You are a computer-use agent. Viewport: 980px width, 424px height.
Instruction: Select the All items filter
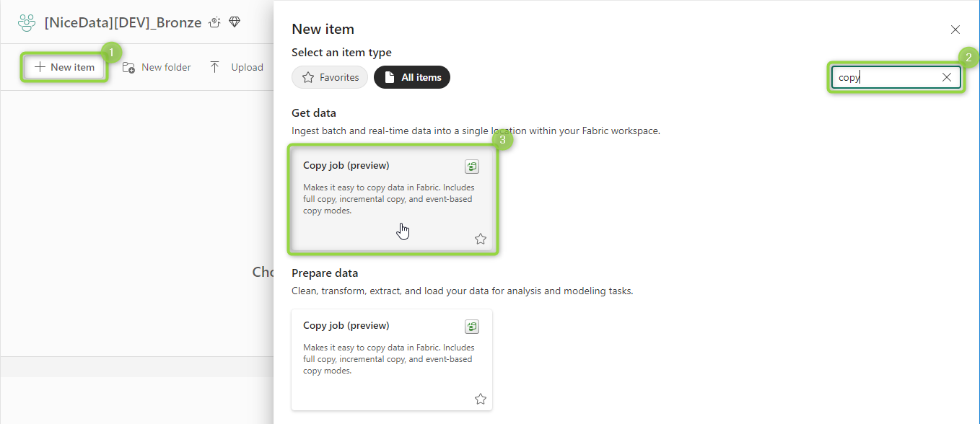(x=412, y=77)
